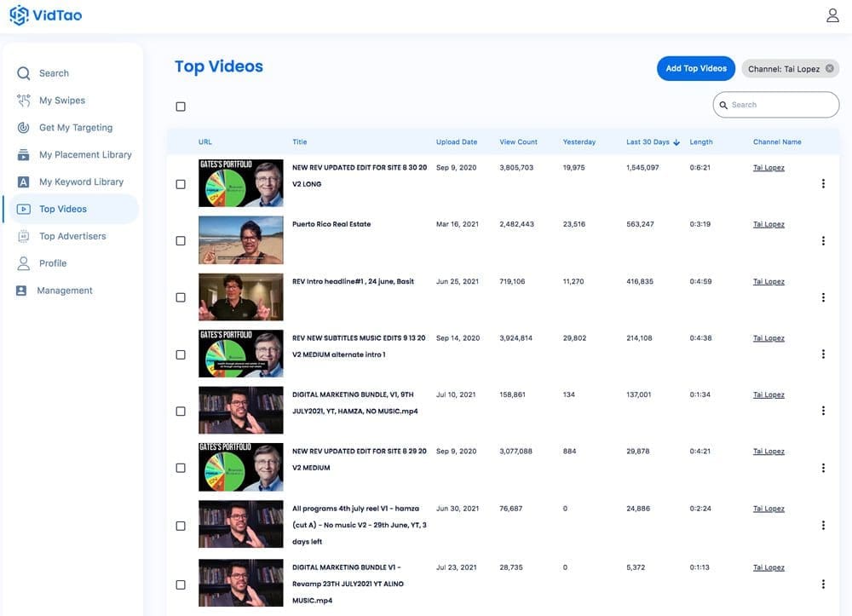
Task: Open options menu for NEW REV 8 30 20 row
Action: [823, 183]
